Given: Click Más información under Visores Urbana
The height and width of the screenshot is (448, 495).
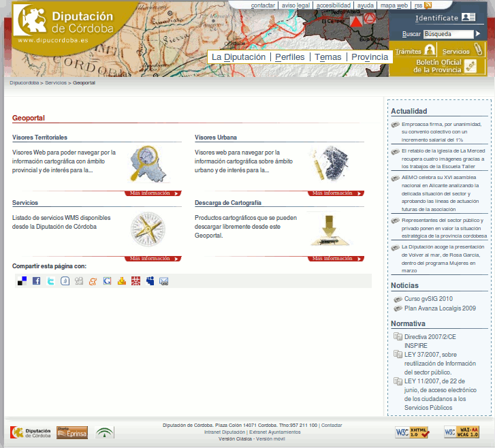Looking at the screenshot, I should [336, 193].
